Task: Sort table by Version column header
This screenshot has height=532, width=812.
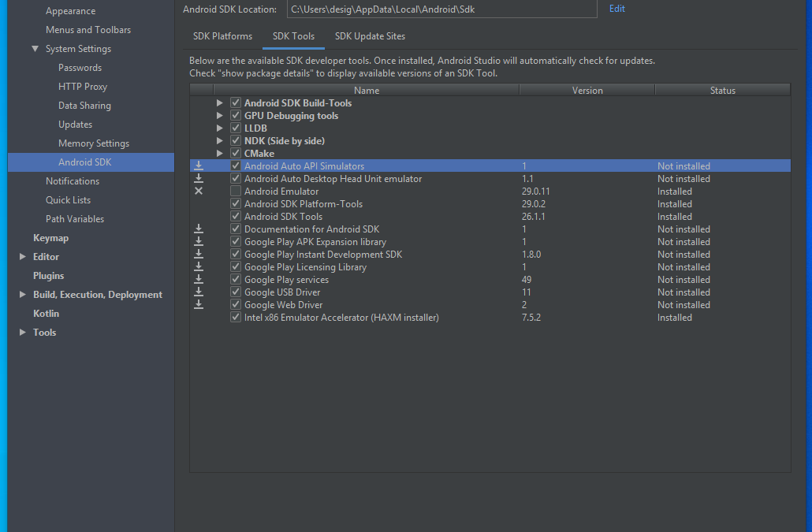Action: [587, 90]
